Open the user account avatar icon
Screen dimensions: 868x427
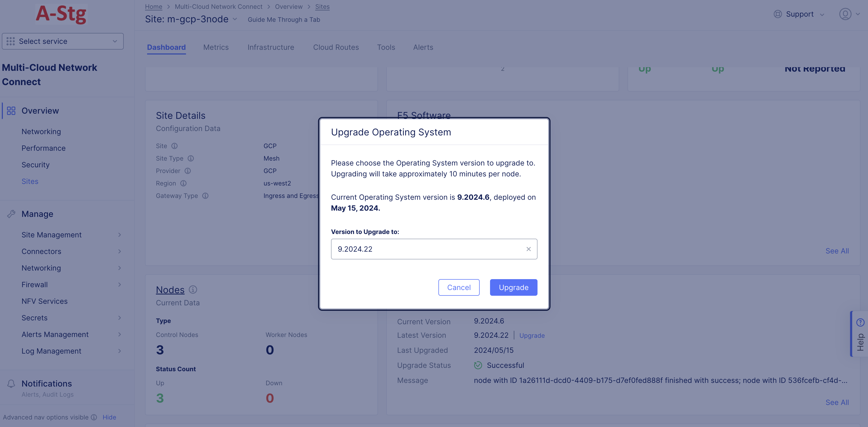pos(845,14)
